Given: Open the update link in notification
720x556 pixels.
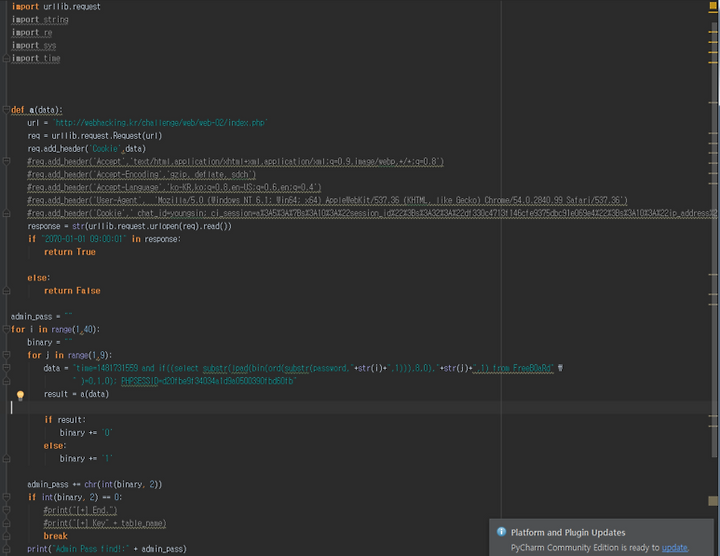Looking at the screenshot, I should point(675,547).
